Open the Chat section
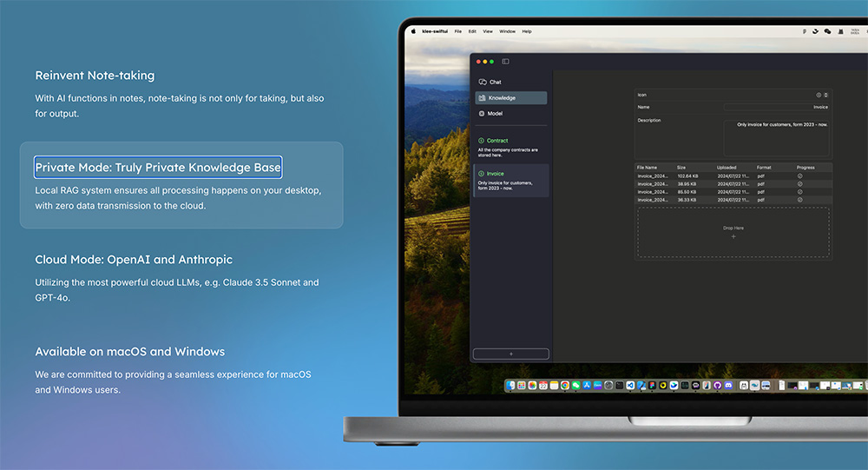Viewport: 868px width, 470px height. coord(495,83)
